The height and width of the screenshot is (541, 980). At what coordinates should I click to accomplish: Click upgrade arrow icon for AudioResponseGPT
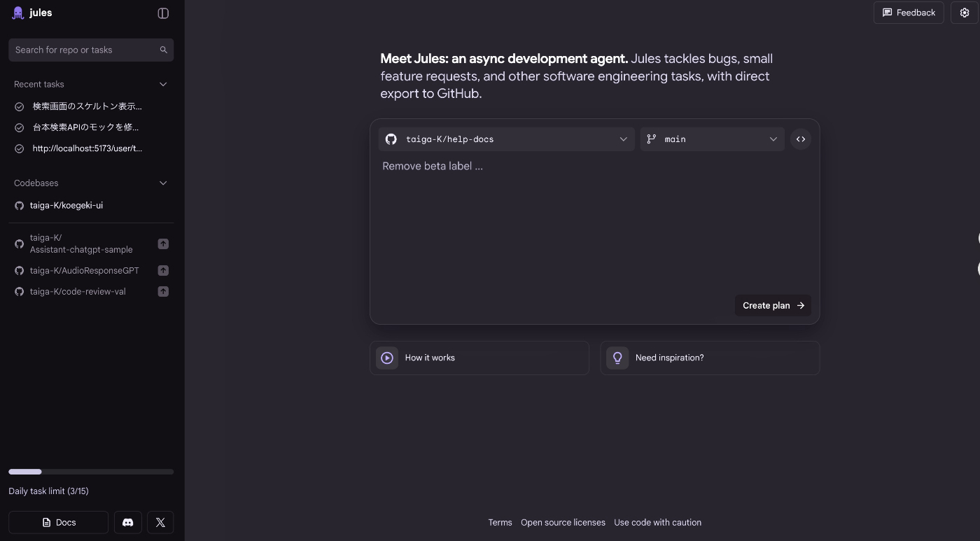click(x=163, y=270)
